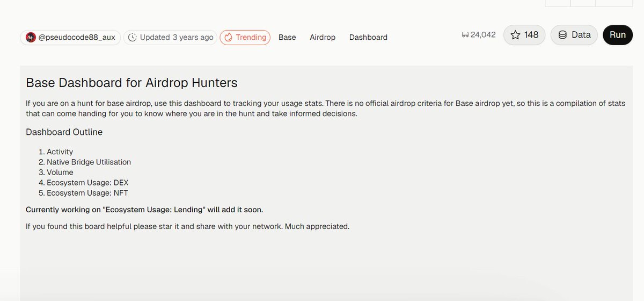Click the Volume outline item

(x=60, y=172)
